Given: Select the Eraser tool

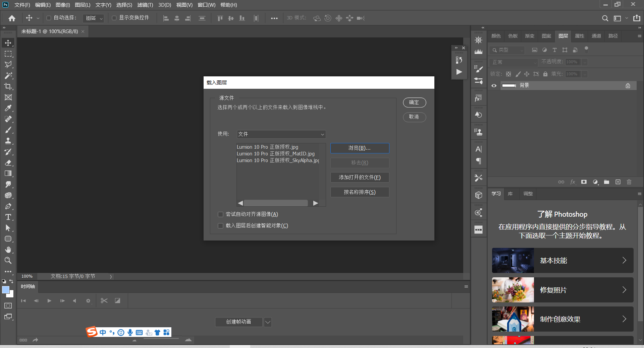Looking at the screenshot, I should [x=8, y=163].
